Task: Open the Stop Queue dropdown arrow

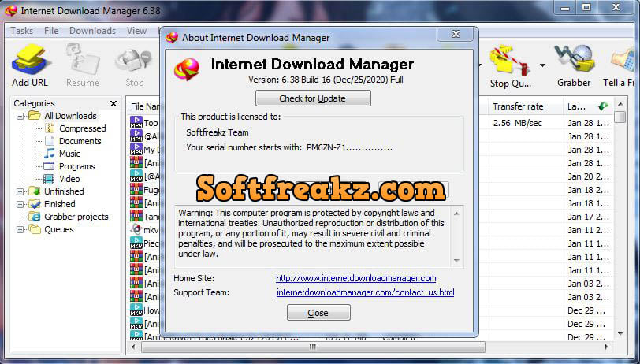Action: coord(542,65)
